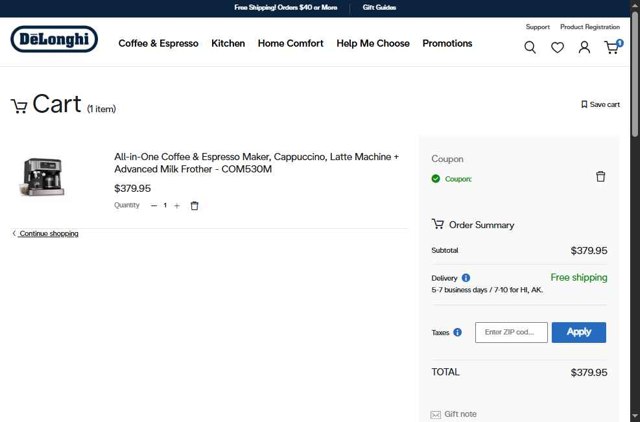Open the search magnifier icon
The width and height of the screenshot is (640, 422).
(x=530, y=47)
